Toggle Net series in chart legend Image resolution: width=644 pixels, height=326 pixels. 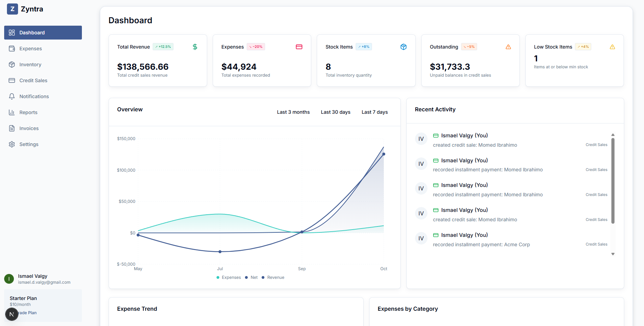tap(252, 277)
